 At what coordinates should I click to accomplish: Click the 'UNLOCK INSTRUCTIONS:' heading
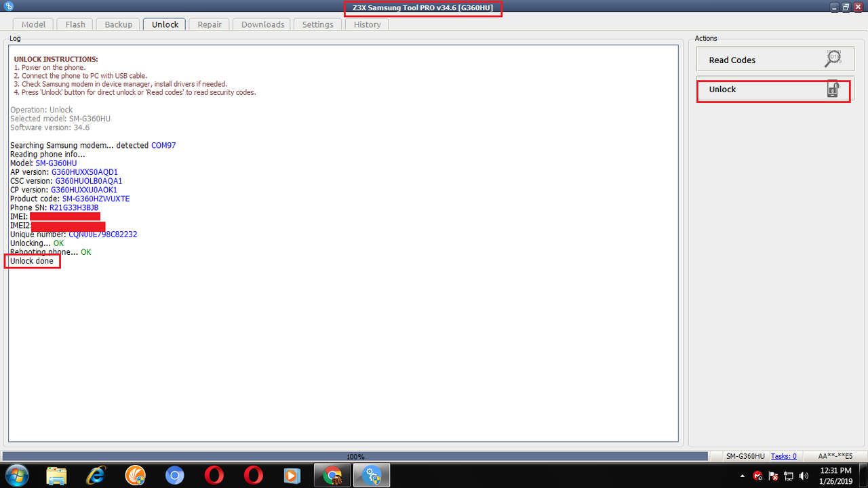coord(56,60)
